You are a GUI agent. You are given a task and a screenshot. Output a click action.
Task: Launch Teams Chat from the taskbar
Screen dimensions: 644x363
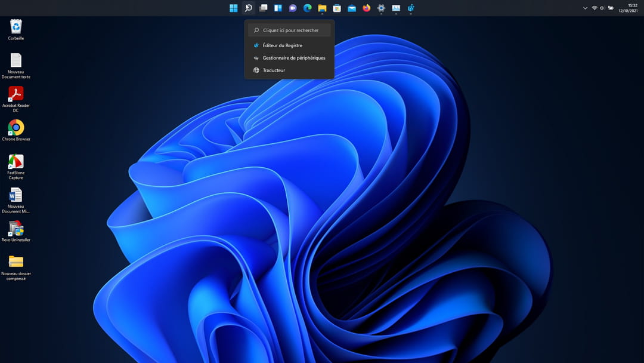point(293,8)
